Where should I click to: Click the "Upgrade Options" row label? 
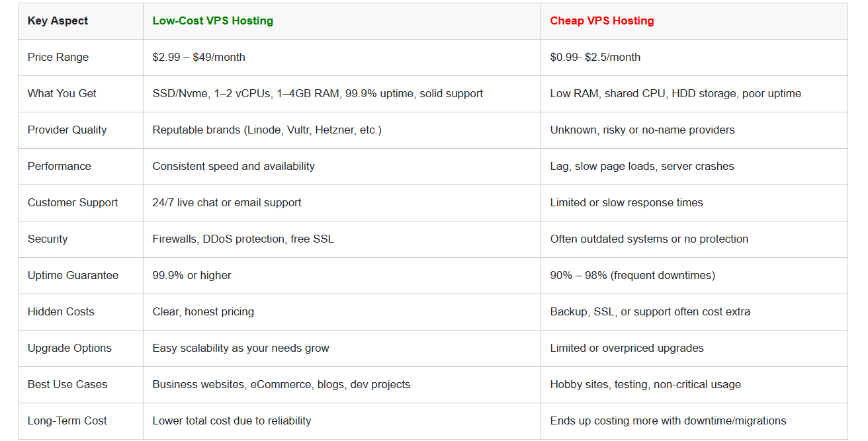click(69, 348)
